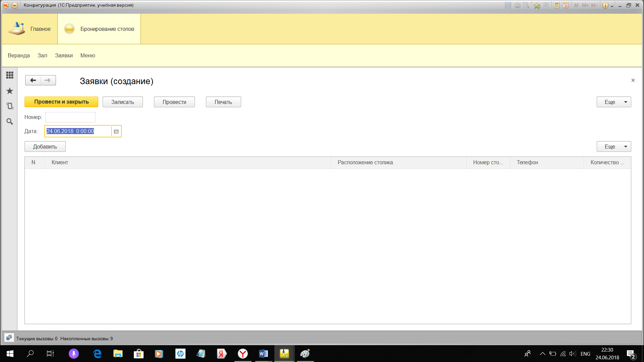Open main menu arrow in the title bar
Viewport: 644px width, 362px height.
(x=14, y=5)
